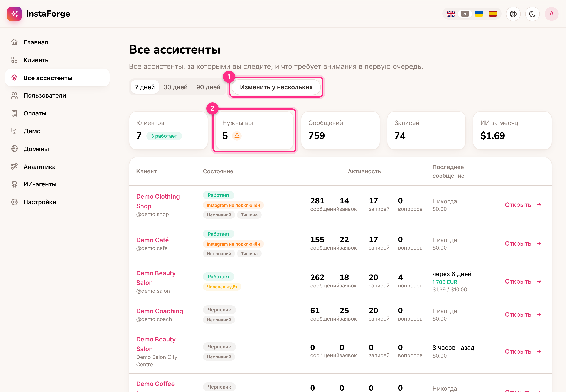The height and width of the screenshot is (392, 566).
Task: Open Demo Café client link
Action: [x=152, y=240]
